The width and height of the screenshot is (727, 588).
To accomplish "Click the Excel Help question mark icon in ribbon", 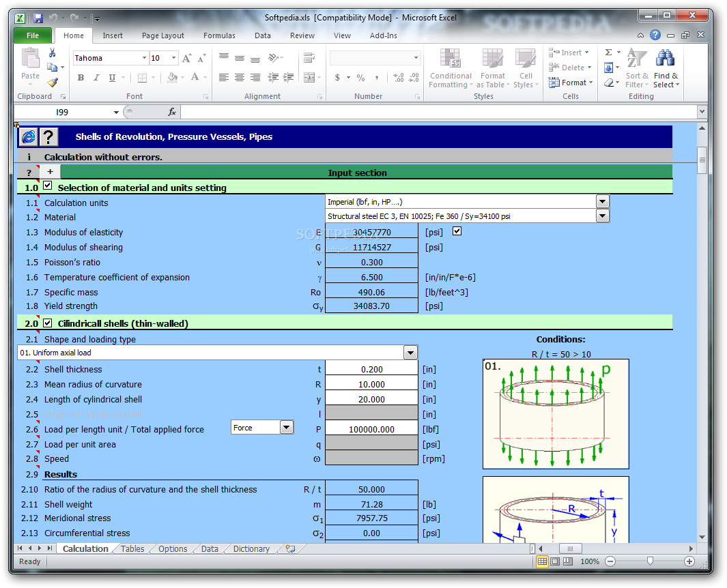I will [655, 35].
